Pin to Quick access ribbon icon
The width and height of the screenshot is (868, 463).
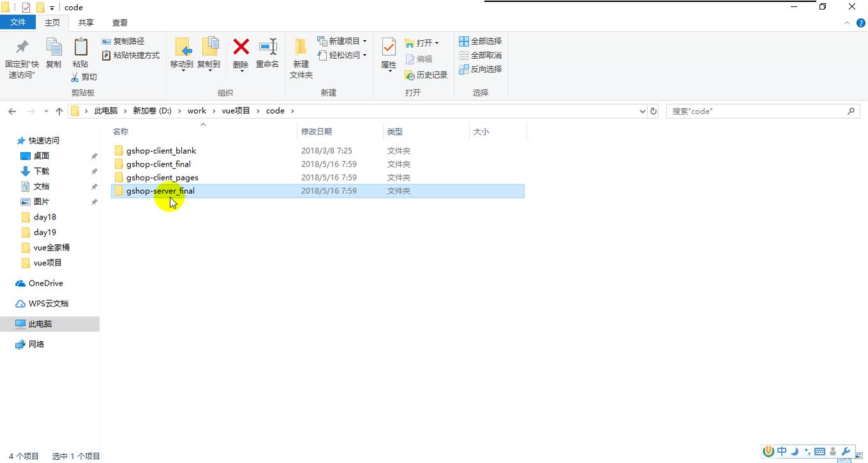point(22,48)
